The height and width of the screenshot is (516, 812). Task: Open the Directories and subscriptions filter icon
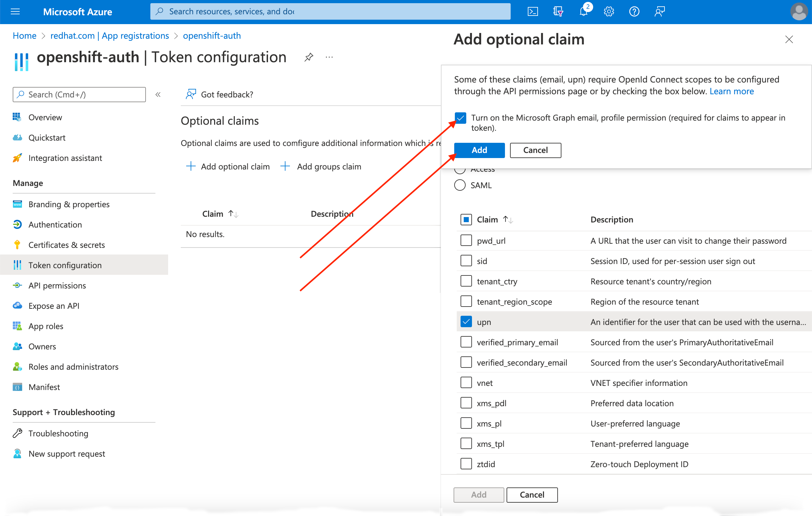[558, 12]
